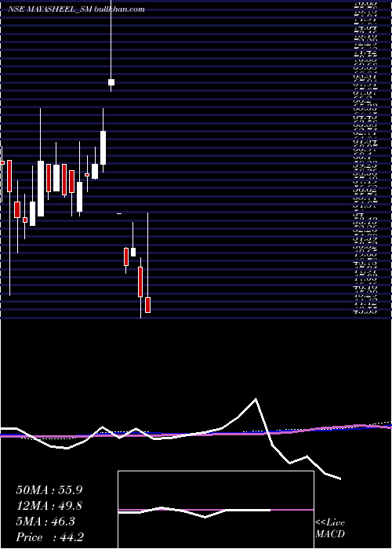Click the peak of the white indicator line
The height and width of the screenshot is (549, 392).
[x=256, y=398]
